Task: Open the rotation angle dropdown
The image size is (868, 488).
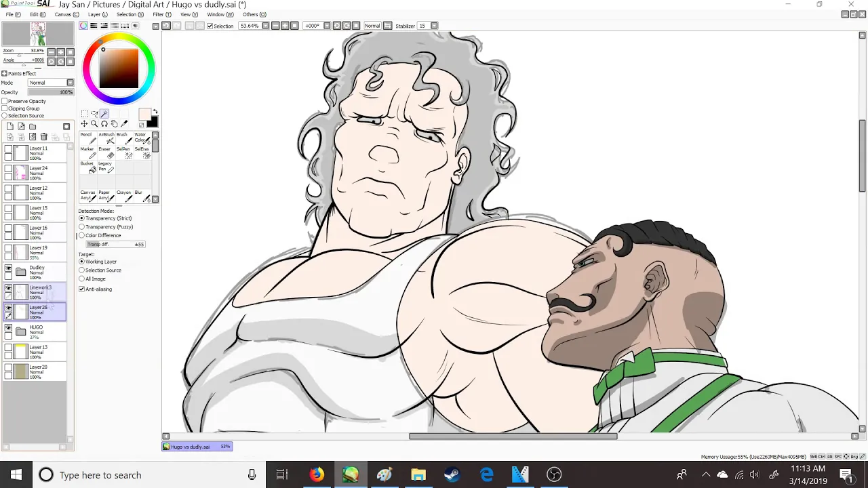Action: tap(327, 26)
